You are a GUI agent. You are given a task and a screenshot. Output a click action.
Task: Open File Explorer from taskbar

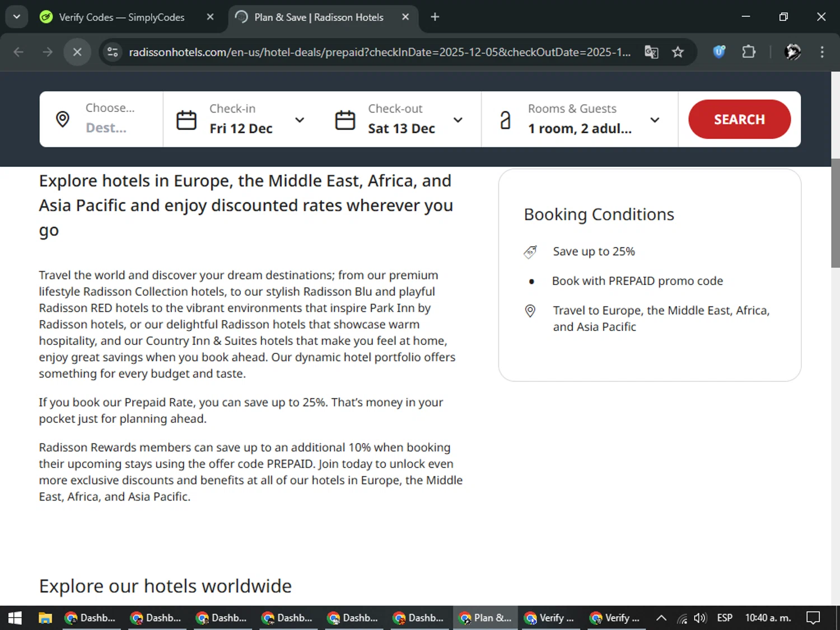[45, 618]
